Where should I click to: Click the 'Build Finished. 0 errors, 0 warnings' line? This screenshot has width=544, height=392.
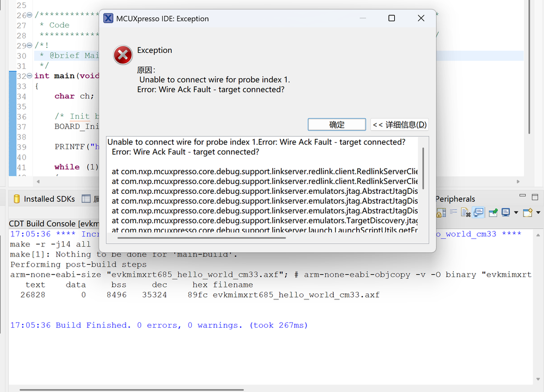159,325
